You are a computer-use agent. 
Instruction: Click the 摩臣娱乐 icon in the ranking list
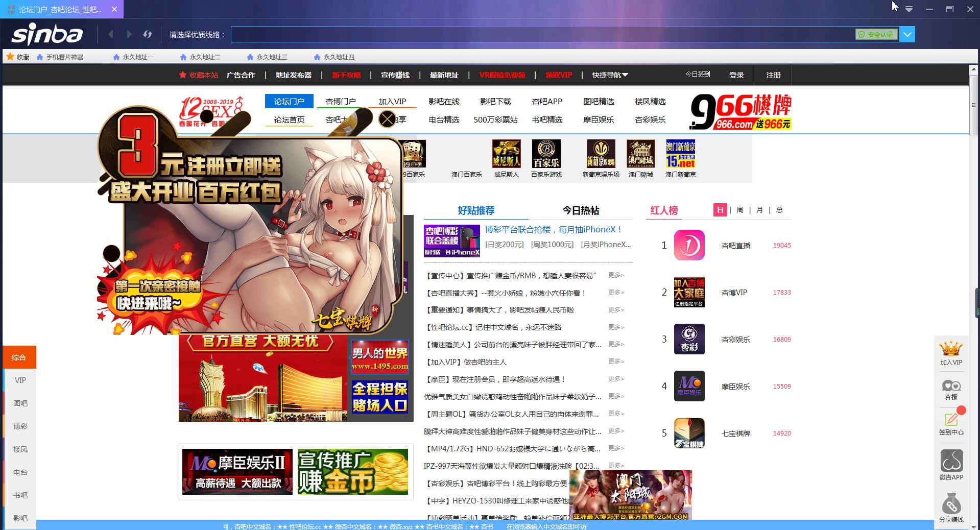coord(689,386)
